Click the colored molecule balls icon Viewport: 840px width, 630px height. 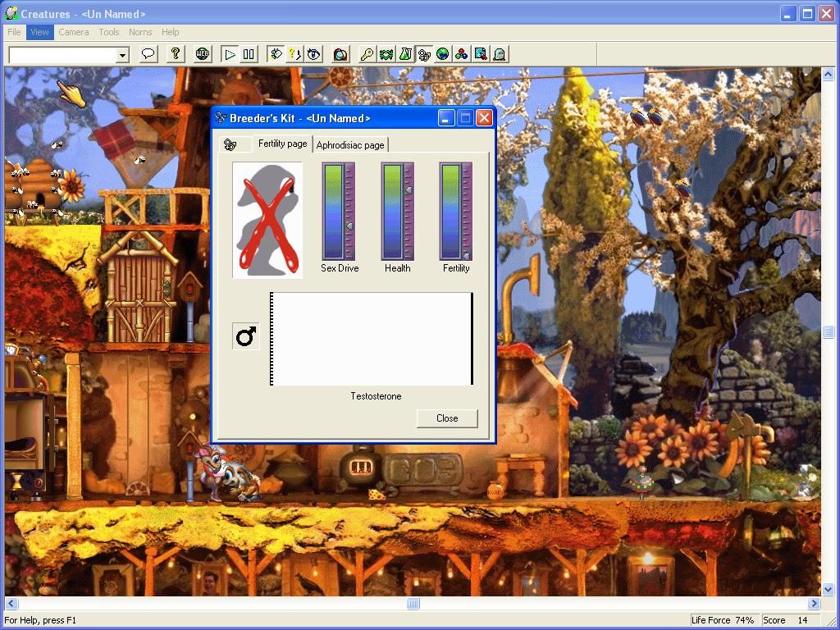click(462, 54)
